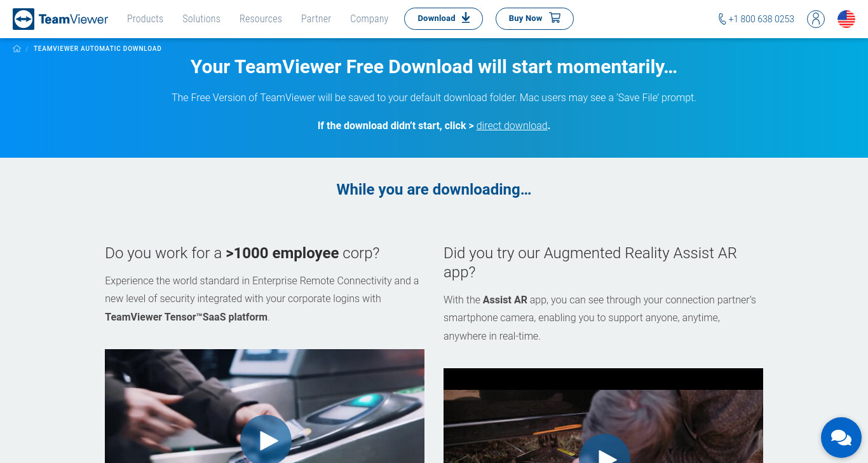868x463 pixels.
Task: Click the Download button in header
Action: (x=444, y=18)
